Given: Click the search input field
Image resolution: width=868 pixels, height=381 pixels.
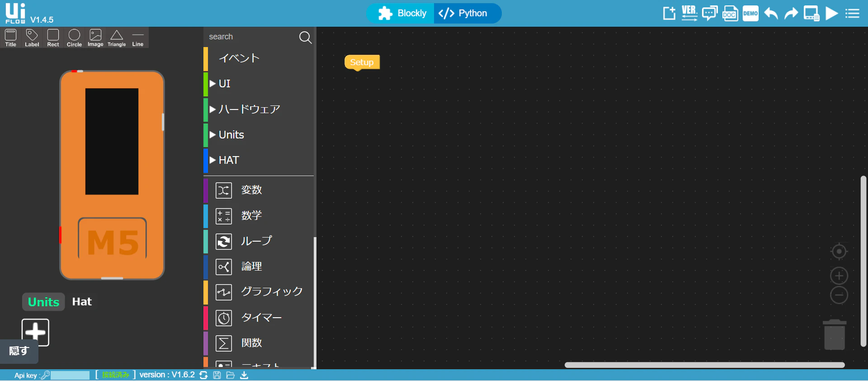Looking at the screenshot, I should coord(251,37).
